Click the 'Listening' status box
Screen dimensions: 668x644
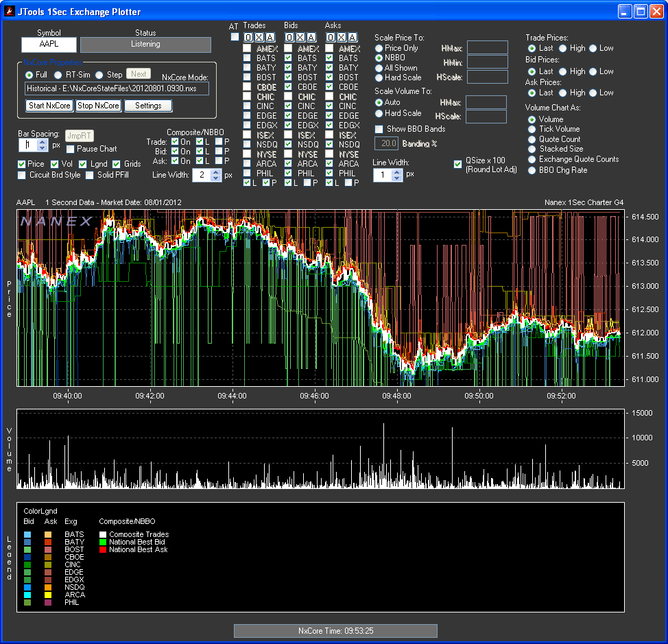click(x=145, y=45)
